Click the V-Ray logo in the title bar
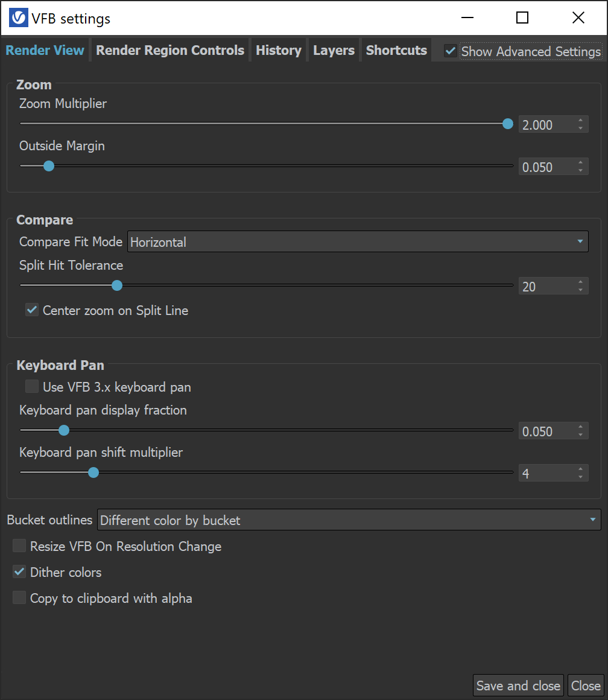 click(x=17, y=17)
